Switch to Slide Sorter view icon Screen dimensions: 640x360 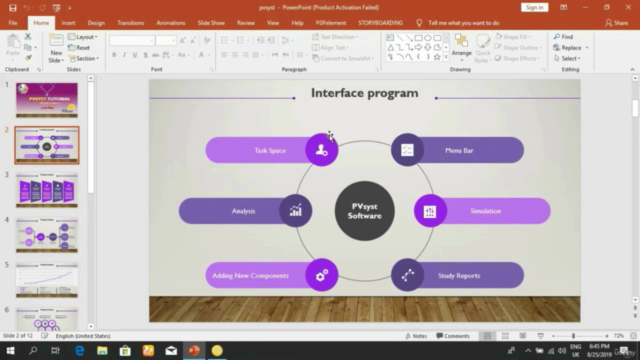[505, 336]
